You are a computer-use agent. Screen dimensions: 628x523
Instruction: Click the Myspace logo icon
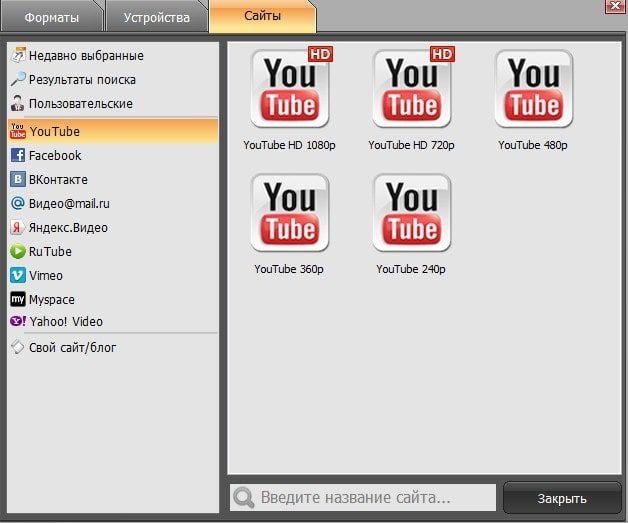click(18, 299)
